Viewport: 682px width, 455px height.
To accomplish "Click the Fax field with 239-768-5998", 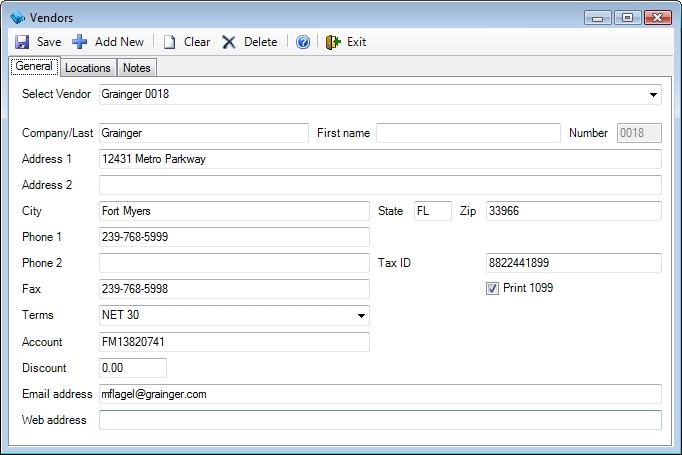I will click(234, 289).
